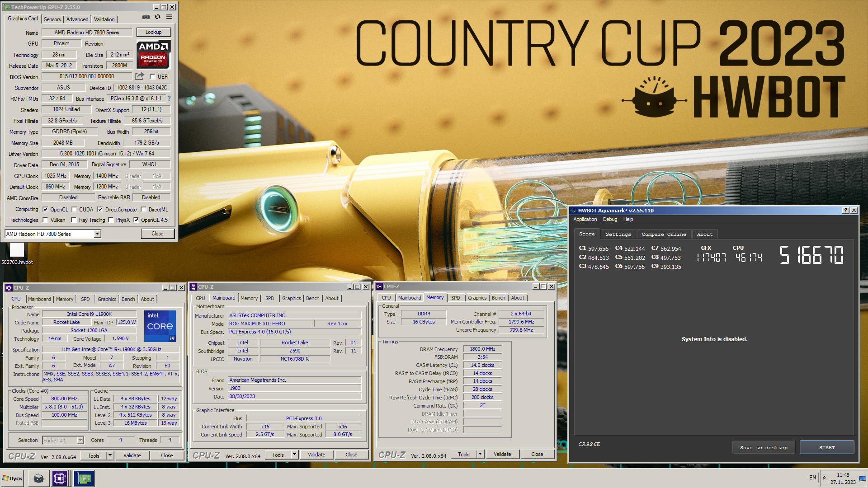
Task: Click the GPU-Z taskbar icon
Action: tap(84, 478)
